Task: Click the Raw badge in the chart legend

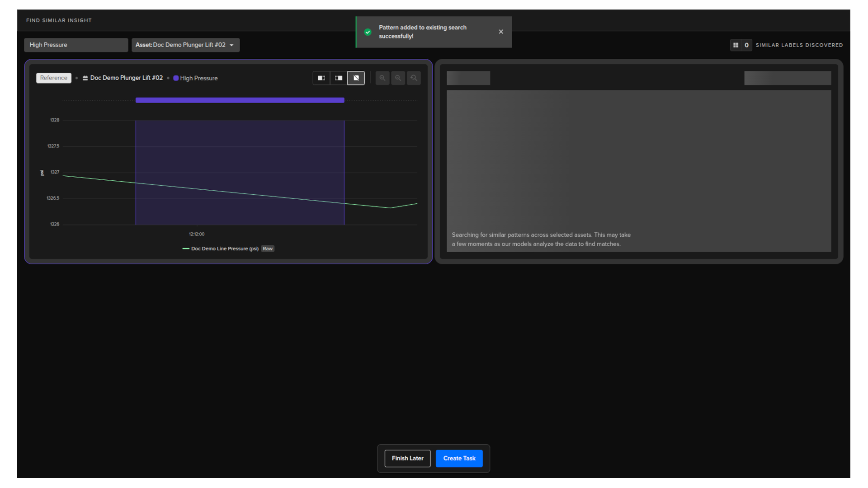Action: tap(268, 249)
